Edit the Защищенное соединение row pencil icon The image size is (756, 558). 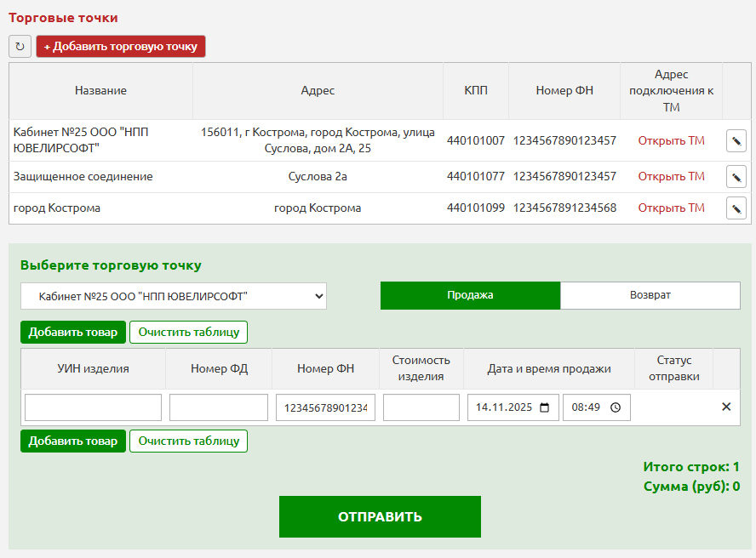[736, 177]
